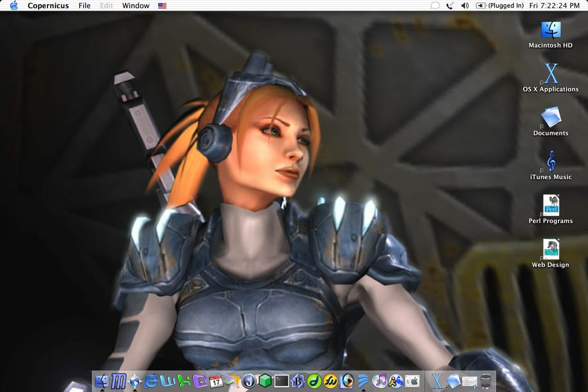Click the orange folder arrow dock icon
Screen dimensions: 588x392
233,381
